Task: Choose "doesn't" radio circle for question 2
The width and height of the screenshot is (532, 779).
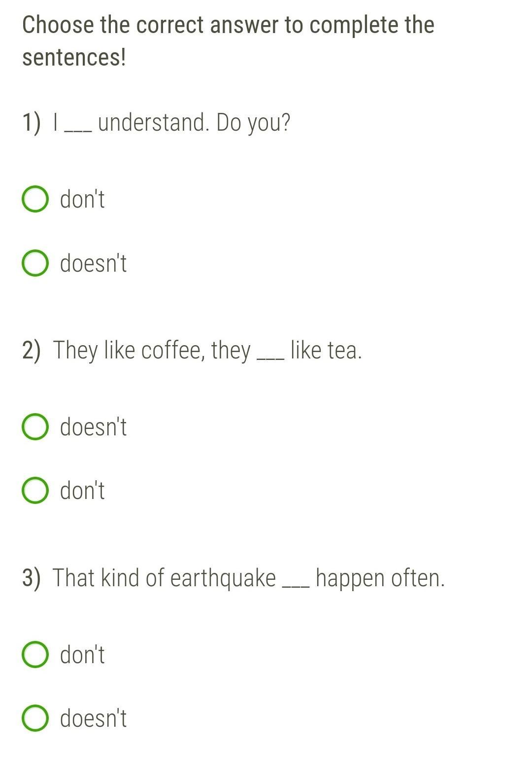Action: (x=35, y=427)
